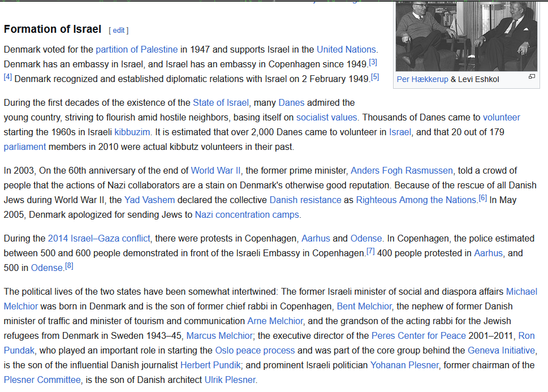The image size is (548, 392).
Task: Open the Ulrik Plesner link
Action: (230, 380)
